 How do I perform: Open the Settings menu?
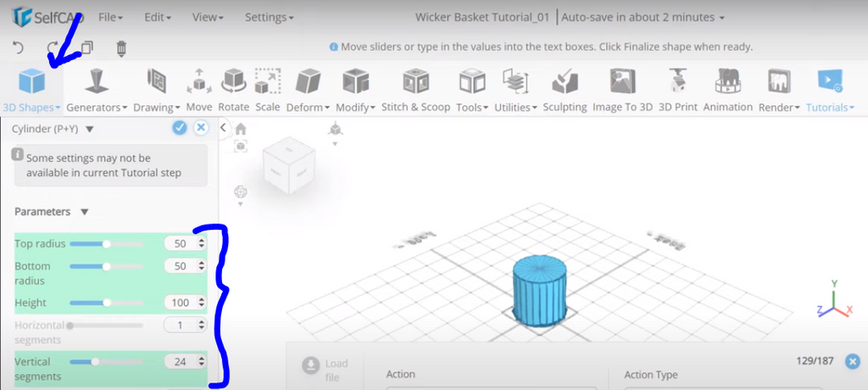pos(269,17)
